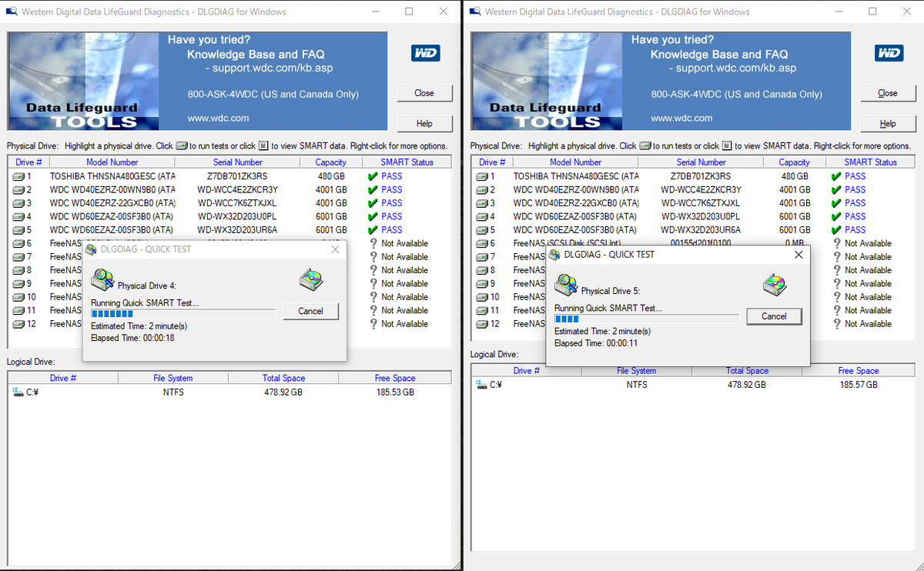
Task: Click 185.53 GB free space in left window
Action: [395, 392]
